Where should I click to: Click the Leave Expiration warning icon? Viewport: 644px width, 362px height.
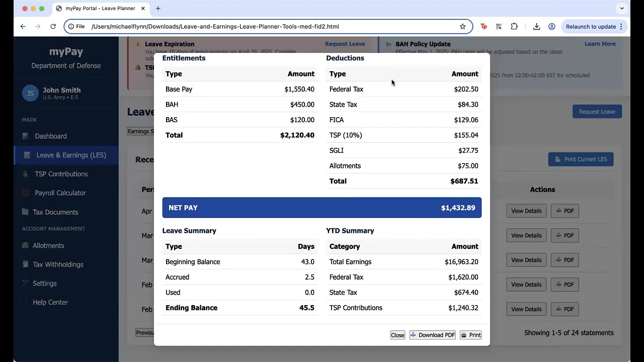click(x=138, y=44)
